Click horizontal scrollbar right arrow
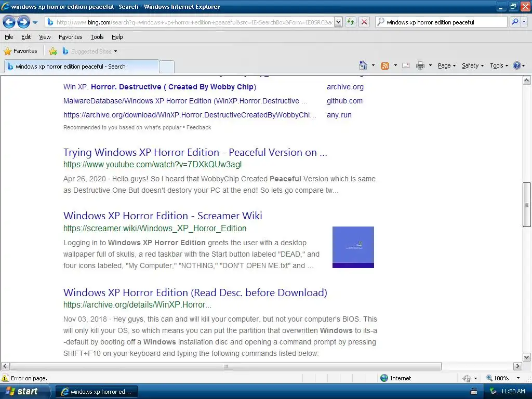 (517, 366)
